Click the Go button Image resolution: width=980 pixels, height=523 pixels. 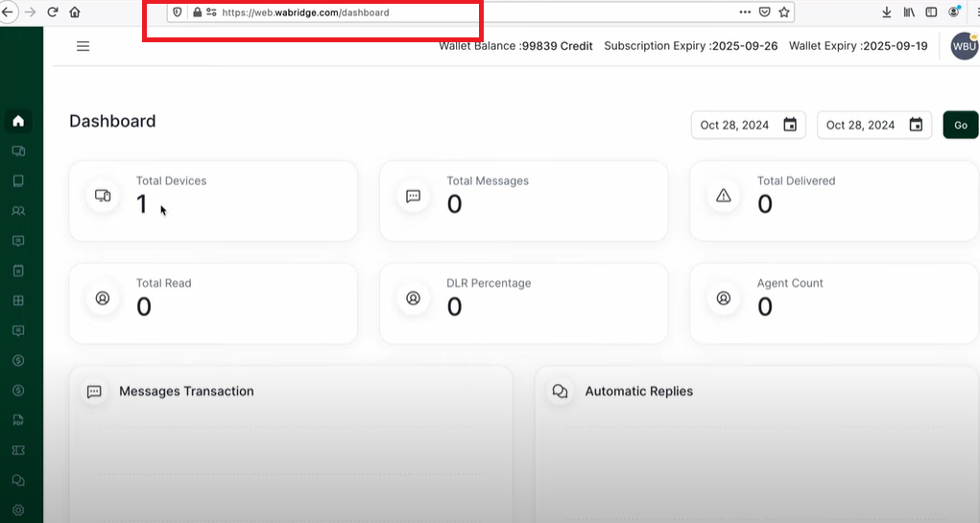(961, 125)
